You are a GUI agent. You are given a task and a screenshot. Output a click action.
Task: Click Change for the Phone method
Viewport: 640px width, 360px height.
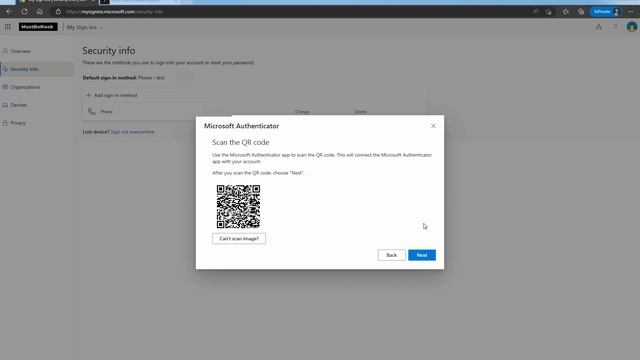(302, 112)
